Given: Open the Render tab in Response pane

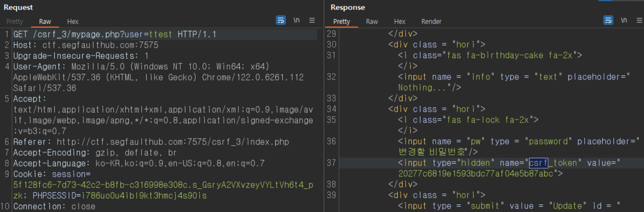Looking at the screenshot, I should click(x=431, y=22).
